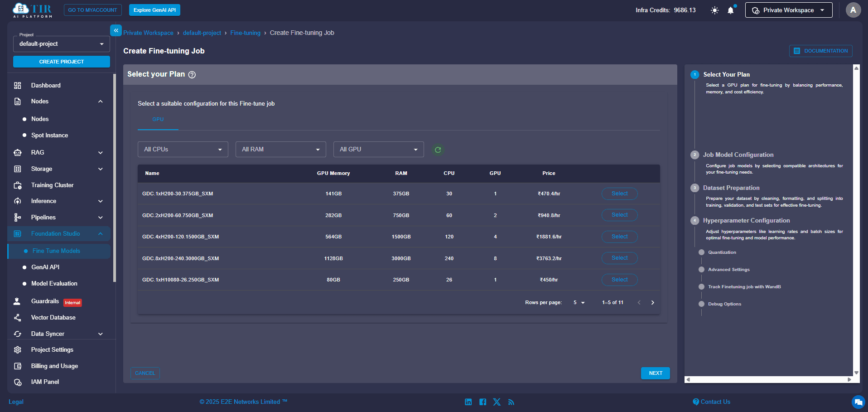Open notifications bell icon
The height and width of the screenshot is (412, 868).
731,10
